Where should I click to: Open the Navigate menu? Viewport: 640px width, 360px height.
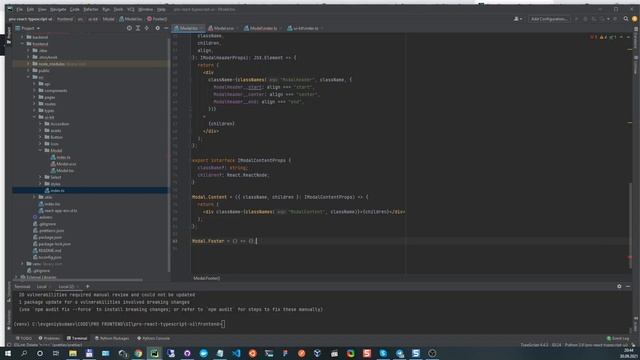pyautogui.click(x=58, y=9)
